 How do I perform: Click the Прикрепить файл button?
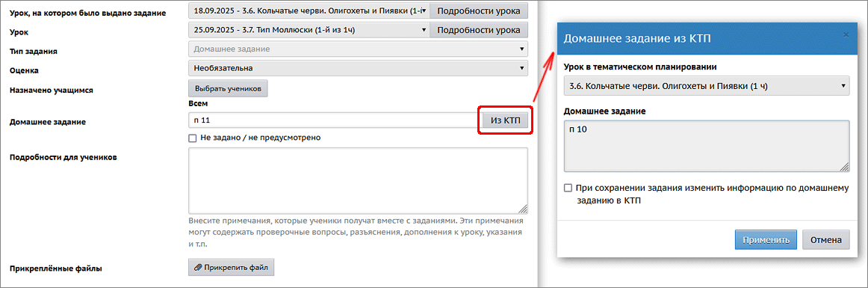pyautogui.click(x=232, y=267)
